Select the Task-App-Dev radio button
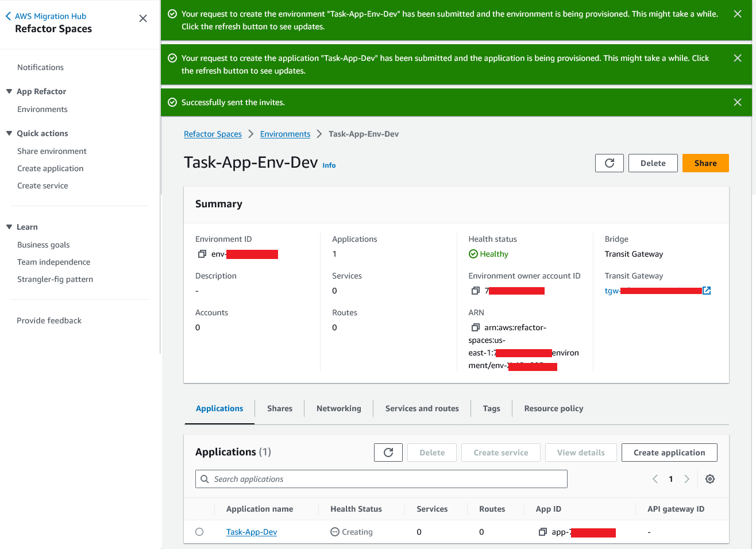The height and width of the screenshot is (549, 756). click(199, 532)
